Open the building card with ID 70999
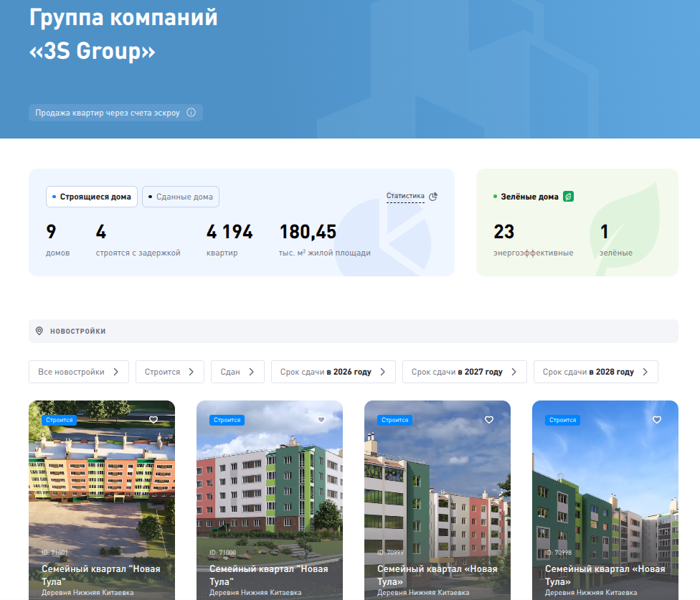Image resolution: width=700 pixels, height=600 pixels. pos(437,500)
